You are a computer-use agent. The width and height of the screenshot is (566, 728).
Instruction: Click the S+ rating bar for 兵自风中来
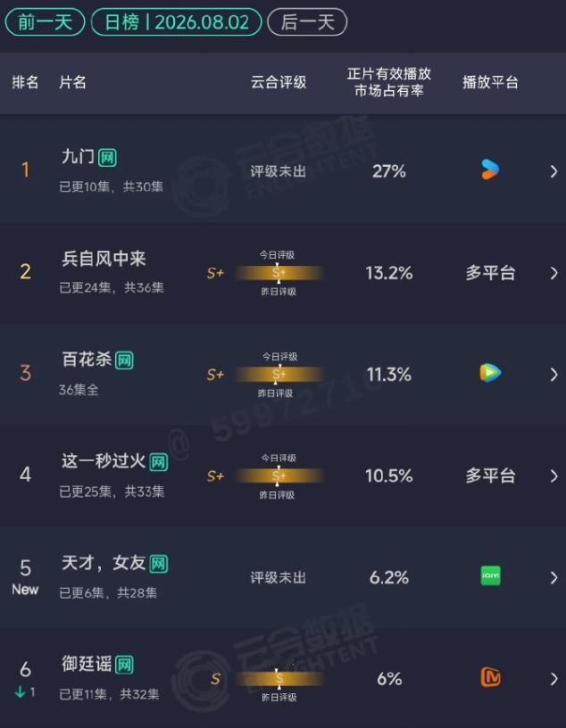pyautogui.click(x=279, y=273)
